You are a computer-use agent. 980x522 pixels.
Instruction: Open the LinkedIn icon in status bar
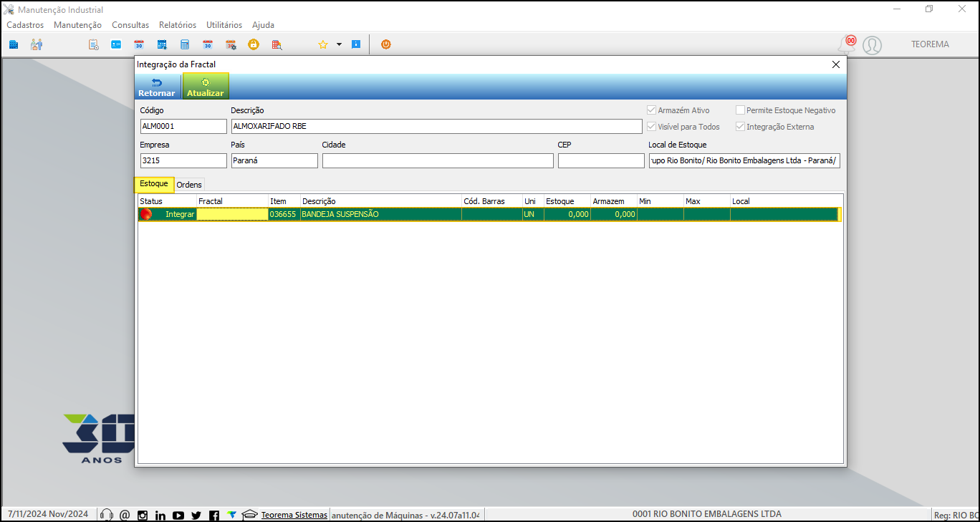tap(160, 515)
